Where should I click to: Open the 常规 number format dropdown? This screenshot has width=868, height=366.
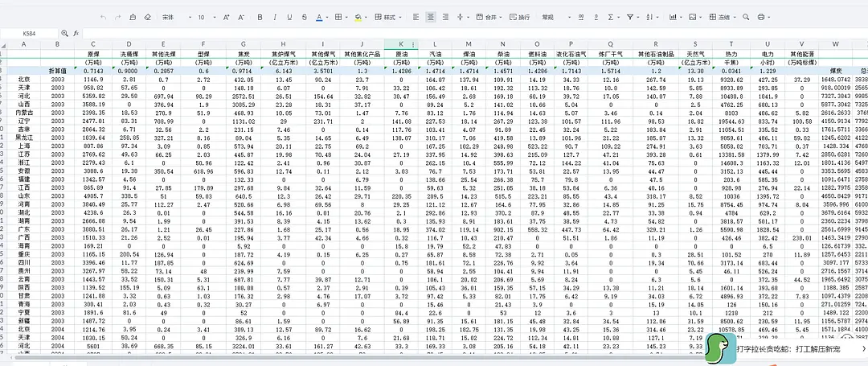[555, 17]
